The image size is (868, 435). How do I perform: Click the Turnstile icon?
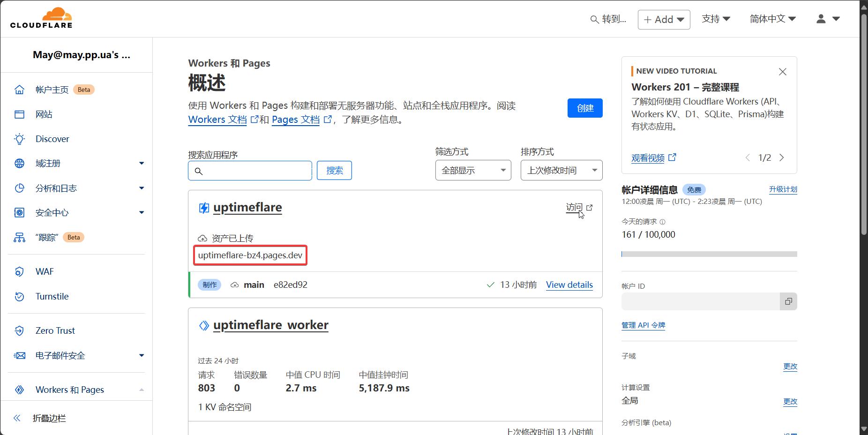tap(19, 296)
